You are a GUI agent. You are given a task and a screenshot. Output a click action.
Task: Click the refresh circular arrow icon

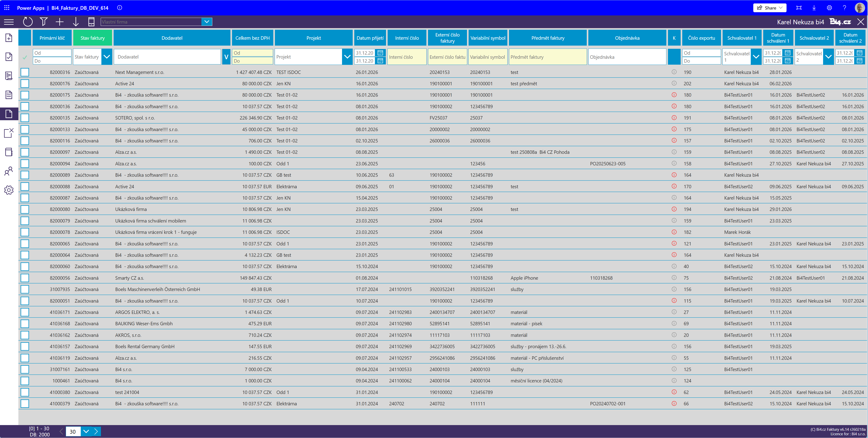[28, 22]
